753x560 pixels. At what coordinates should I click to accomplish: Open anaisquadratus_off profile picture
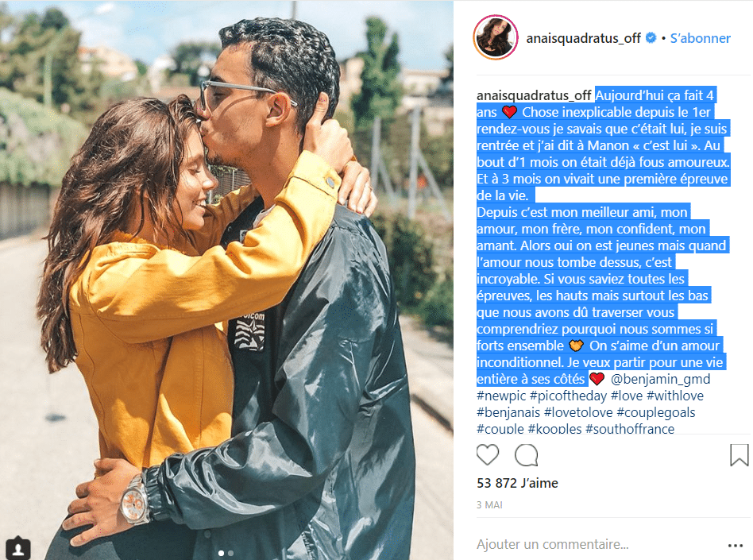point(496,37)
